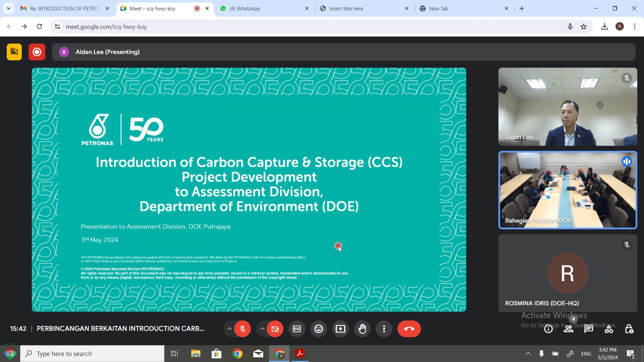Open Adobe Acrobat from the taskbar
The height and width of the screenshot is (362, 644).
pos(300,354)
